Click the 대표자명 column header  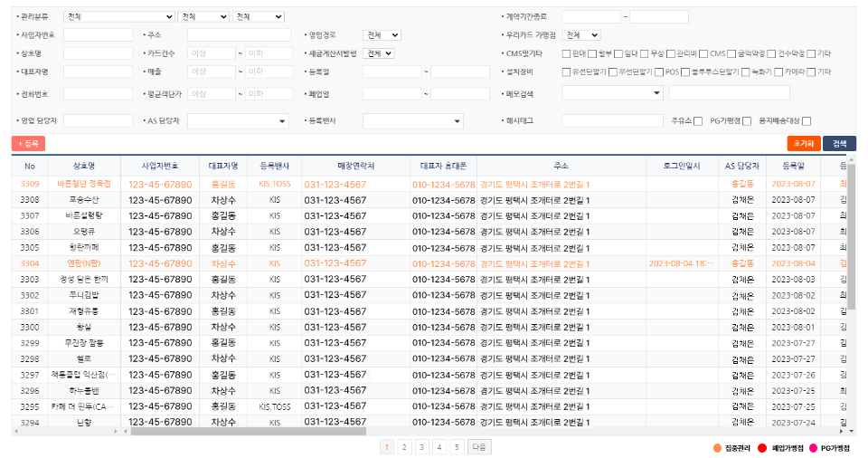[223, 166]
